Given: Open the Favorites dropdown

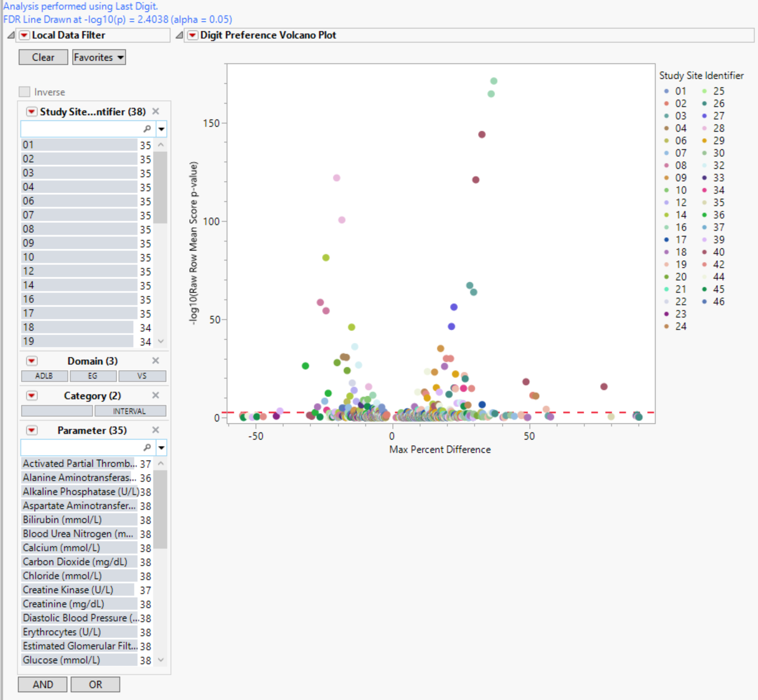Looking at the screenshot, I should point(99,57).
